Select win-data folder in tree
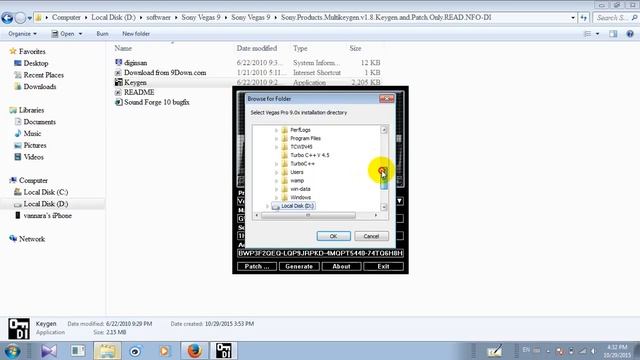 coord(300,189)
